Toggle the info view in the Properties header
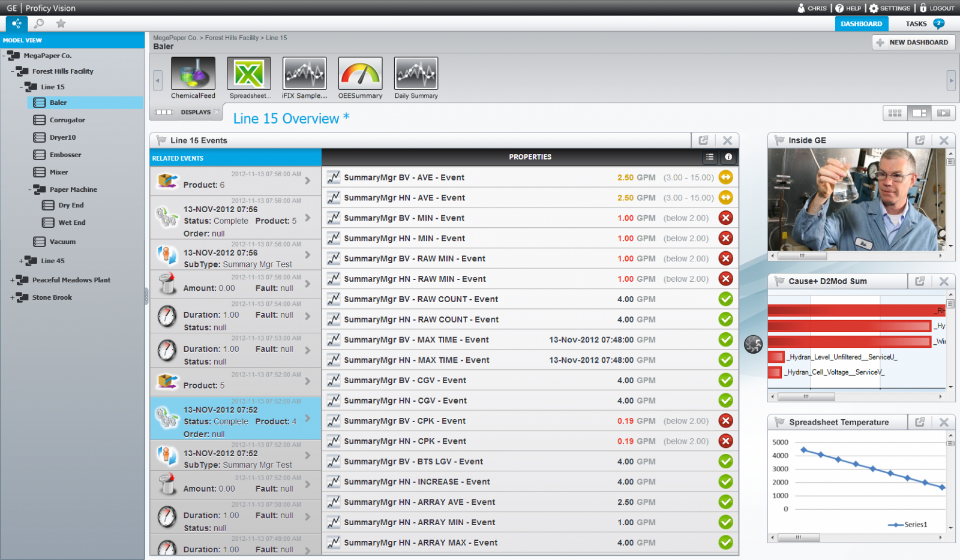The height and width of the screenshot is (560, 960). (x=730, y=157)
